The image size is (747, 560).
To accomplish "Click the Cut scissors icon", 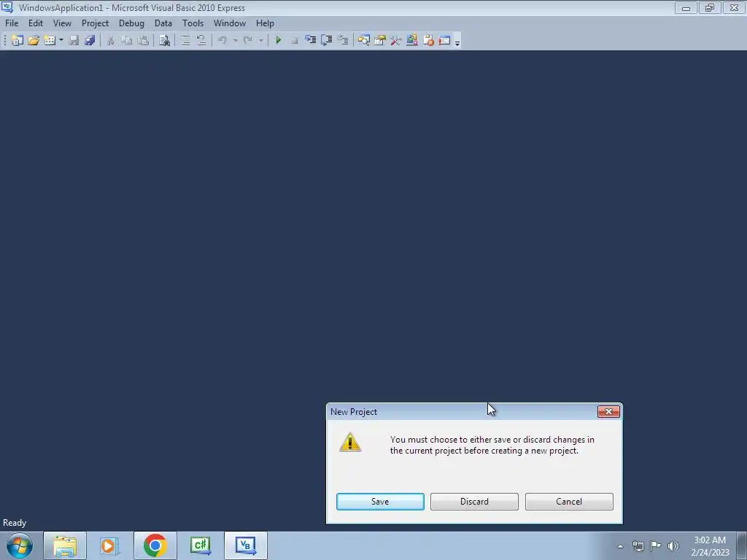I will 111,41.
